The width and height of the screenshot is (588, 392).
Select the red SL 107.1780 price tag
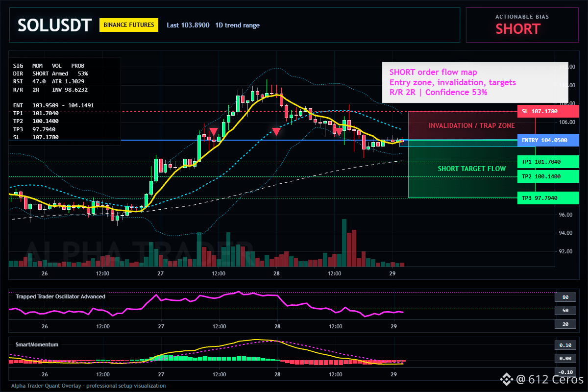548,111
